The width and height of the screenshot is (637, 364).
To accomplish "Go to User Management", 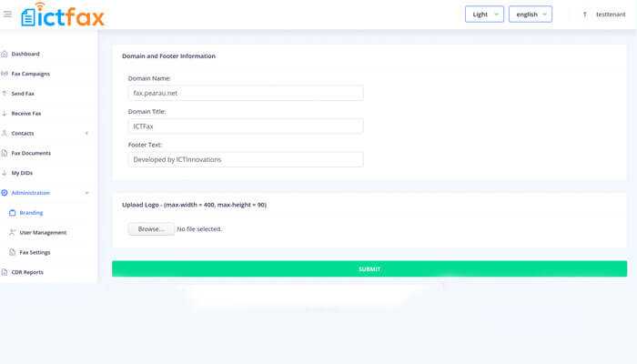I will (43, 233).
